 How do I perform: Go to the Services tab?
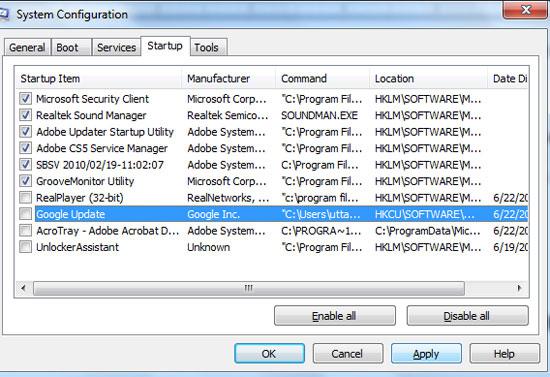(x=116, y=47)
